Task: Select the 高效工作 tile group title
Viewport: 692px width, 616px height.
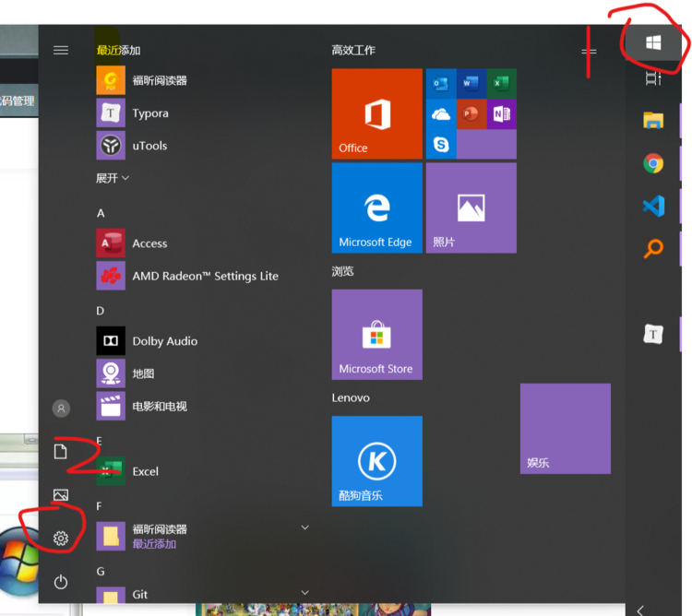Action: click(x=353, y=51)
